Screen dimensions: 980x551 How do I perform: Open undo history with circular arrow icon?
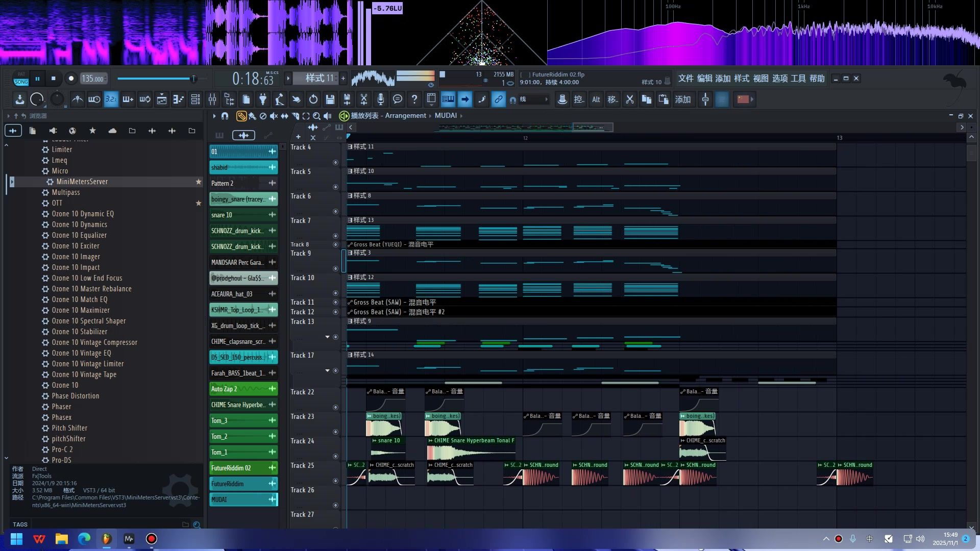tap(313, 99)
